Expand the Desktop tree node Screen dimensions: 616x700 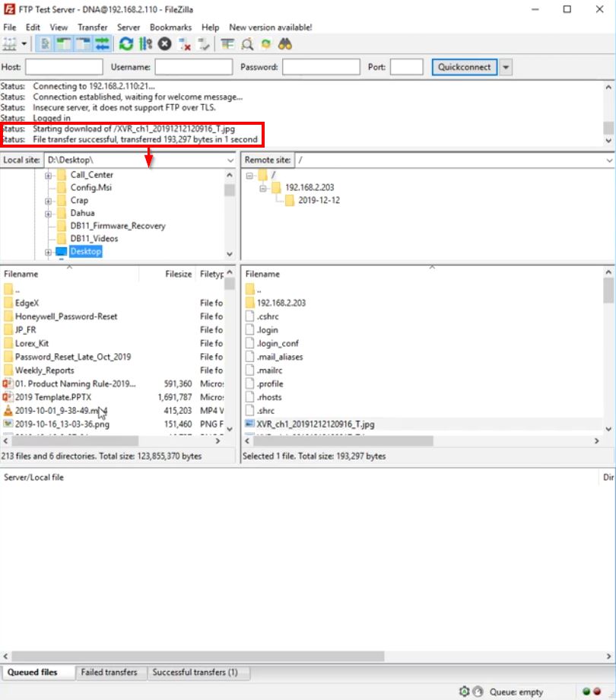(x=48, y=253)
